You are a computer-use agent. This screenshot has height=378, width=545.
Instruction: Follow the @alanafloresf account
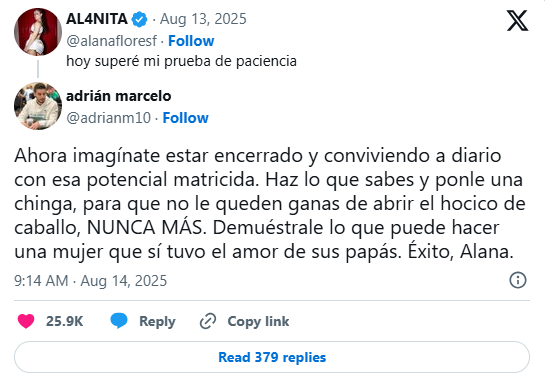[x=191, y=41]
